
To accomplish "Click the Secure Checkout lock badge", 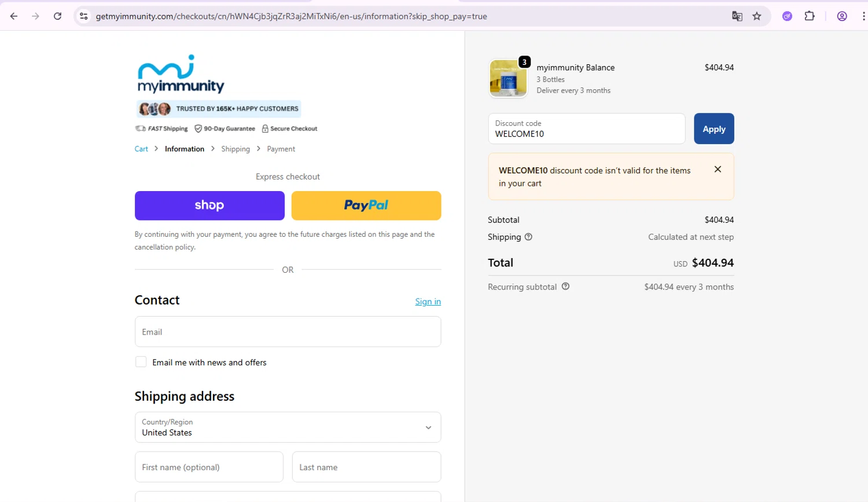I will tap(289, 129).
